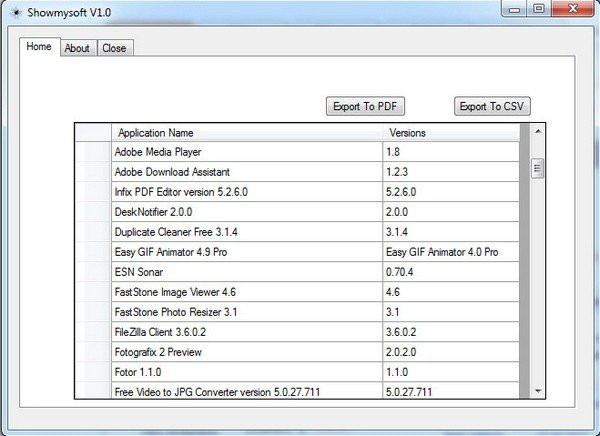Select the row header beside DeskNotifier 2.0.0
The image size is (600, 436).
point(94,211)
